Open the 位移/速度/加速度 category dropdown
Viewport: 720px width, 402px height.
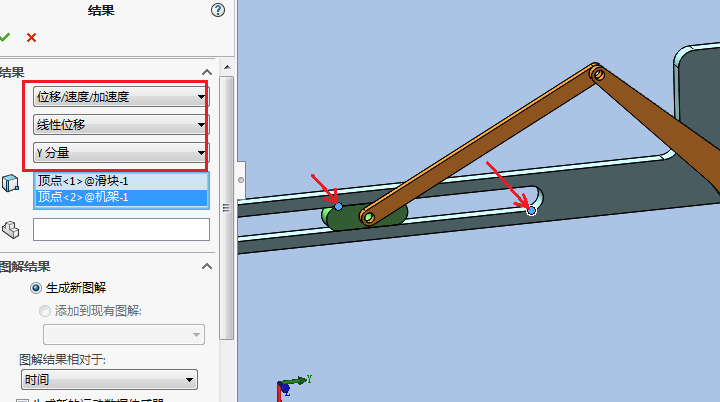pyautogui.click(x=121, y=97)
